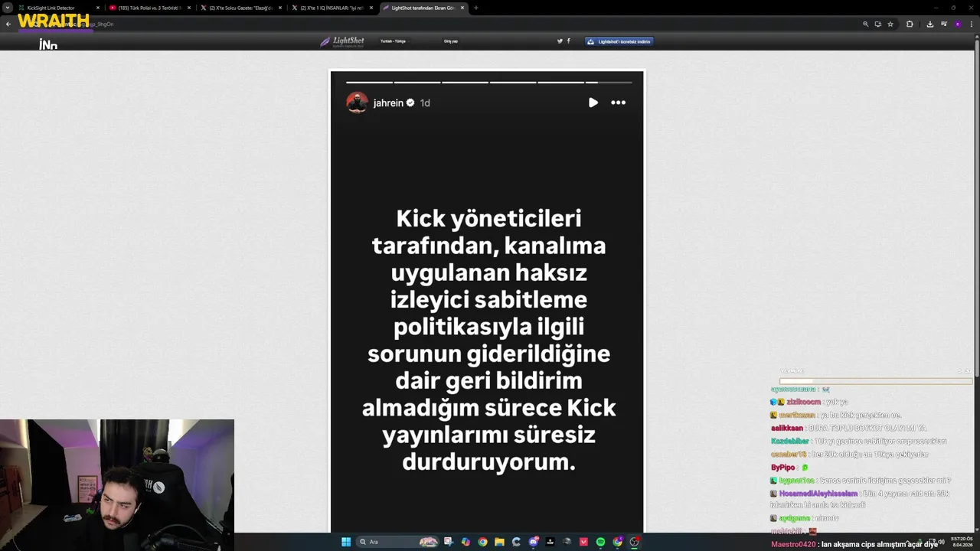Click Lightshot'ı ücretsiz indirin download button
The width and height of the screenshot is (980, 551).
pyautogui.click(x=619, y=41)
